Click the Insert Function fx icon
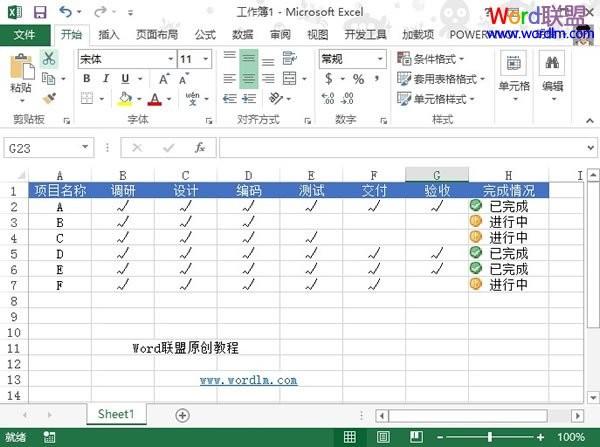This screenshot has height=447, width=600. click(x=200, y=147)
